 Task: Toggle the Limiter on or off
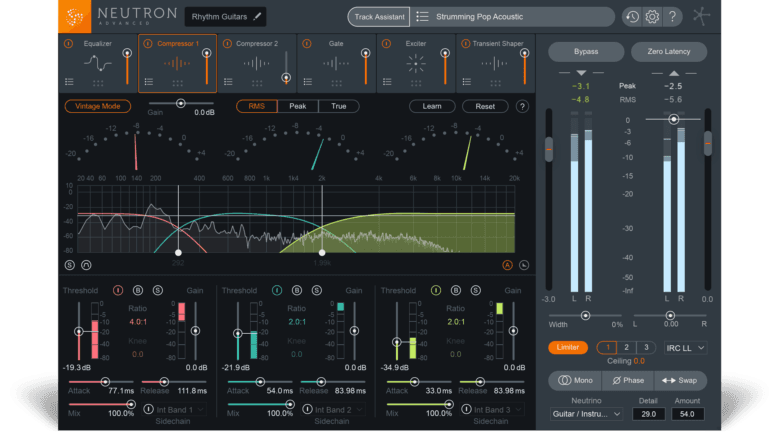click(568, 348)
